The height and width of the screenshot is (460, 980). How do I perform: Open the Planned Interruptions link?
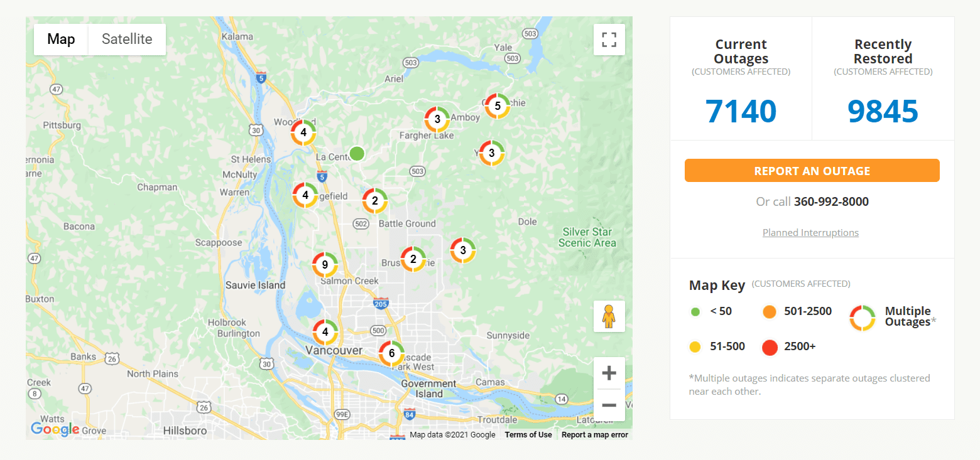click(810, 233)
